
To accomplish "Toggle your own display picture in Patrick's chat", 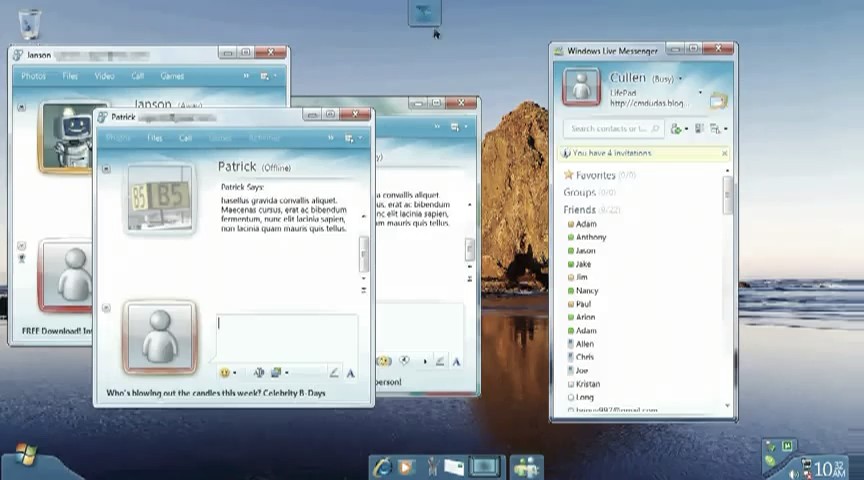I will tap(106, 308).
